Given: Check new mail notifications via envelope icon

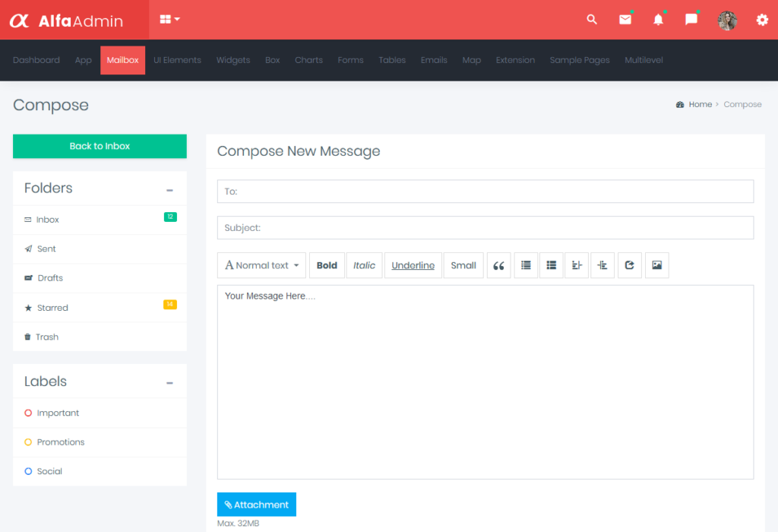Looking at the screenshot, I should pyautogui.click(x=625, y=20).
